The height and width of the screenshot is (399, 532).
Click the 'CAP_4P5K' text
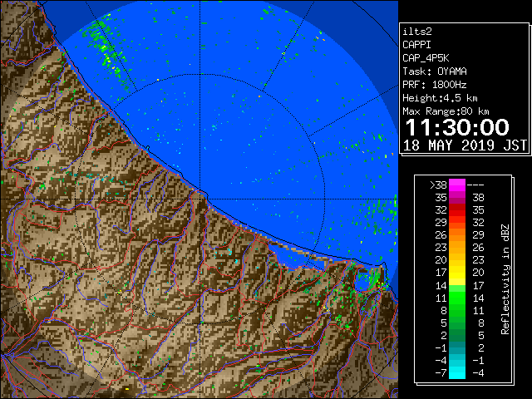pos(426,58)
